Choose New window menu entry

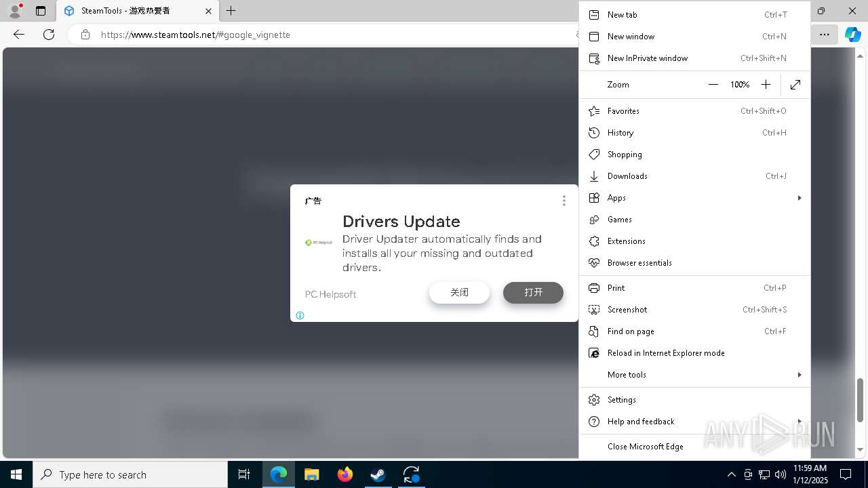coord(695,37)
